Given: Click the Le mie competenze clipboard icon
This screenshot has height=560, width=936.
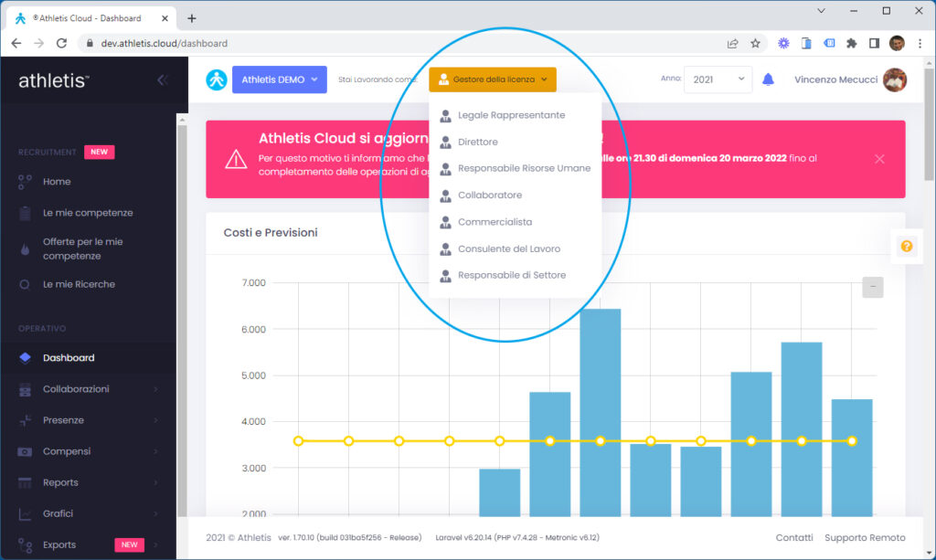Looking at the screenshot, I should coord(25,213).
